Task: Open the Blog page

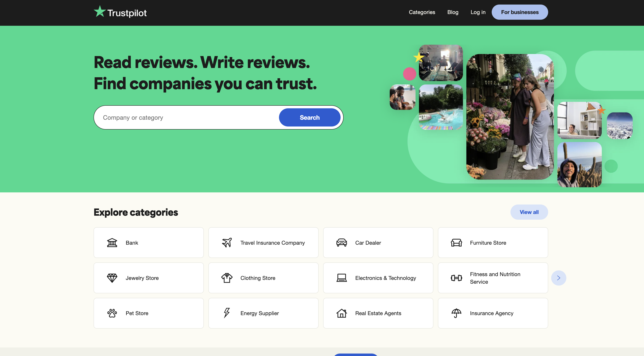Action: click(x=453, y=12)
